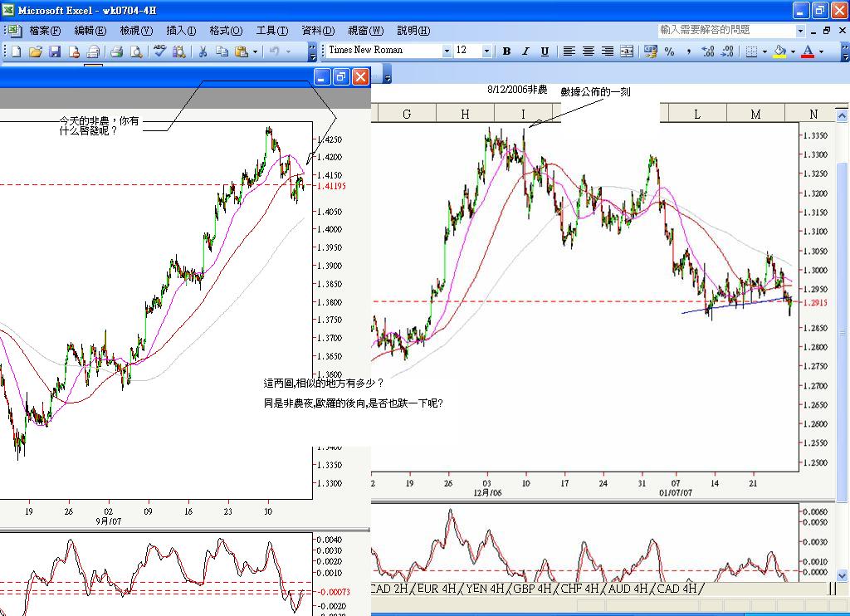Click the help question input box

pyautogui.click(x=726, y=30)
